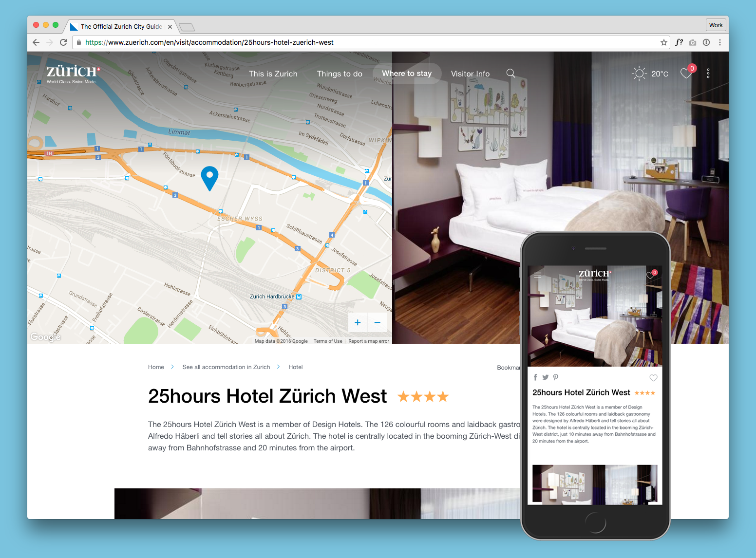Zoom in the map with plus button
This screenshot has height=558, width=756.
click(x=358, y=322)
